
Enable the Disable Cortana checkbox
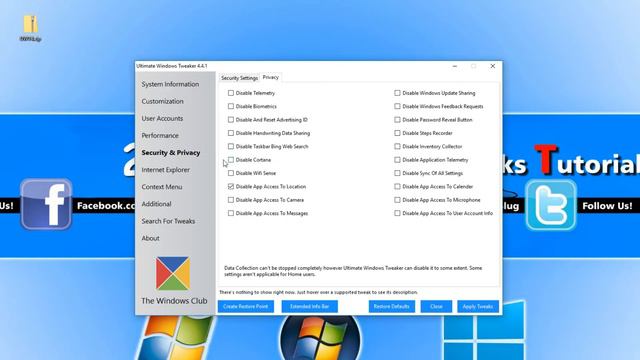coord(231,160)
